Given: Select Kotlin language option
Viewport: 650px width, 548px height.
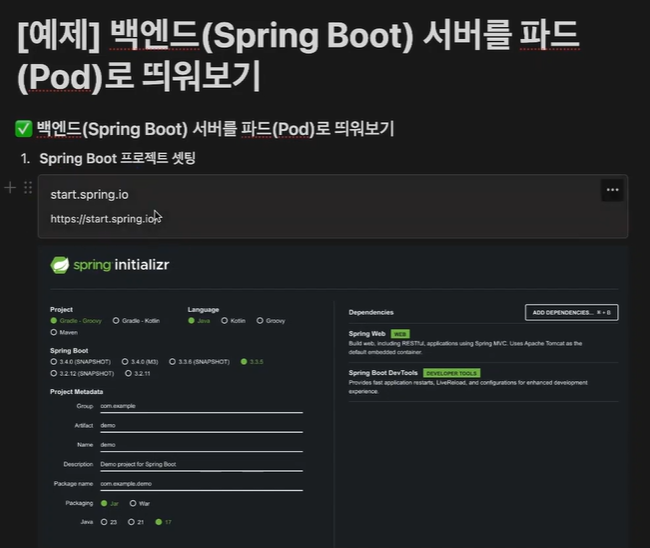Looking at the screenshot, I should (x=233, y=321).
